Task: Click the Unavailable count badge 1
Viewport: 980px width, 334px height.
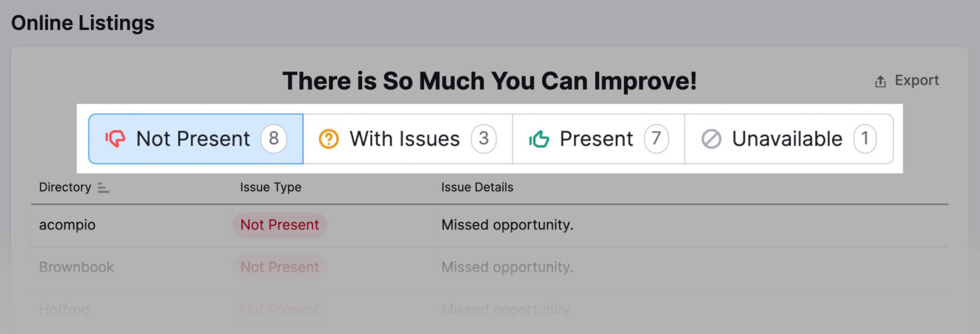Action: point(865,139)
